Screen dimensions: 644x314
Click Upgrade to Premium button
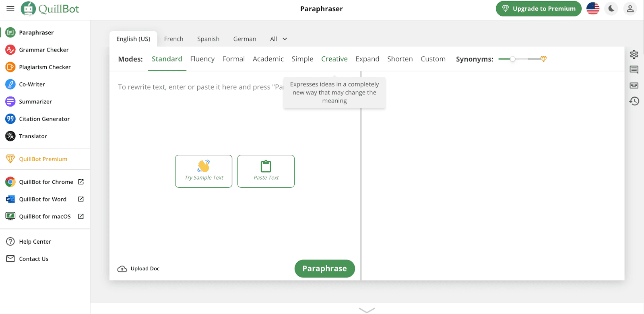click(539, 8)
